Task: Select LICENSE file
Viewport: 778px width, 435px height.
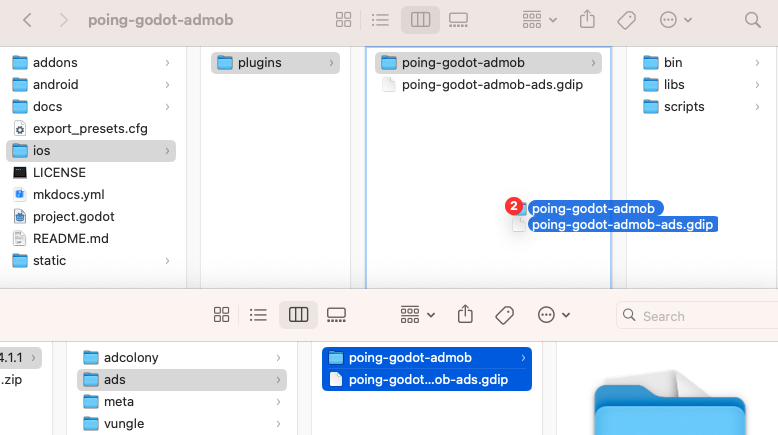Action: pyautogui.click(x=91, y=173)
